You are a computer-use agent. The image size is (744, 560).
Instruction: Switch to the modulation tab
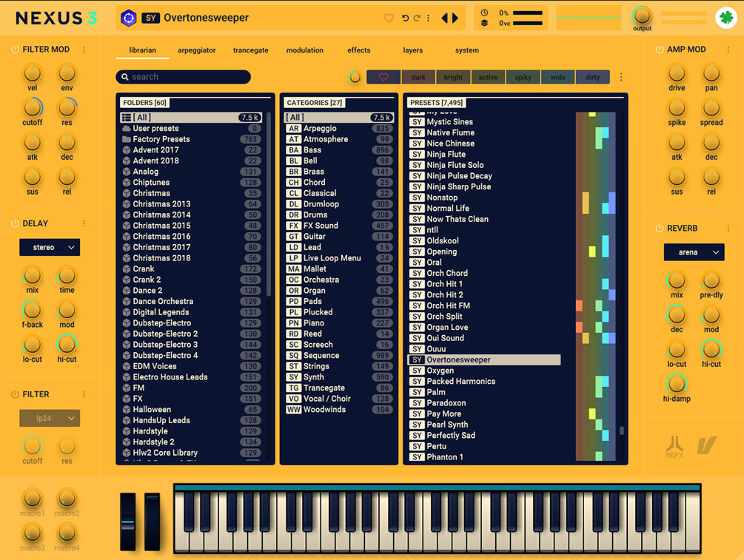(304, 50)
